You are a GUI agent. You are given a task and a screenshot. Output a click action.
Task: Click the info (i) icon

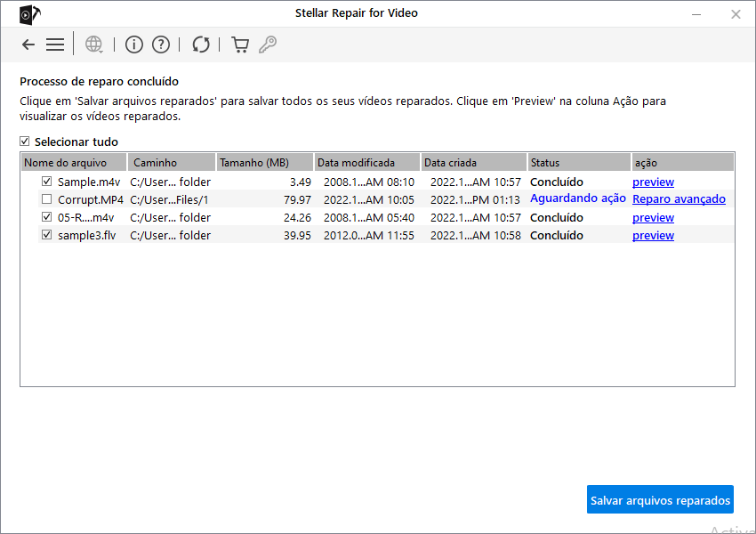tap(134, 44)
